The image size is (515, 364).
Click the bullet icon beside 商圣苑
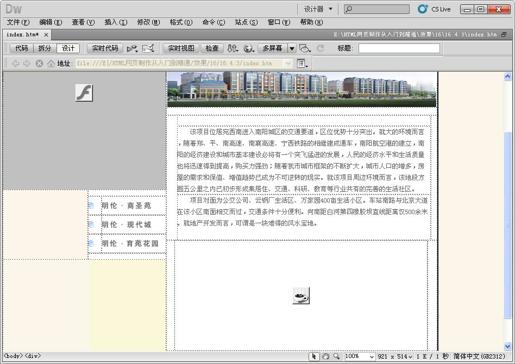pyautogui.click(x=91, y=206)
